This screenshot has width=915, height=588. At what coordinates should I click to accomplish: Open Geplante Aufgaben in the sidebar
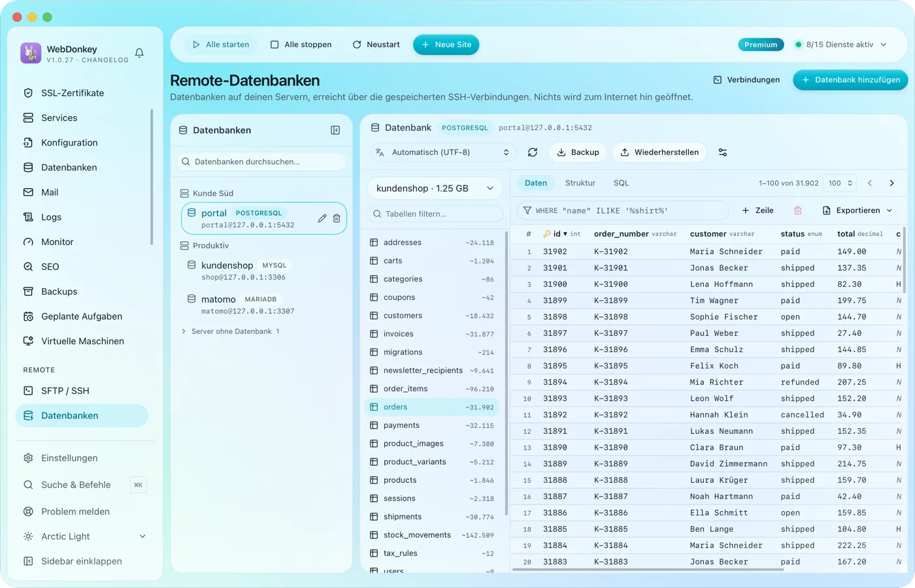coord(82,316)
